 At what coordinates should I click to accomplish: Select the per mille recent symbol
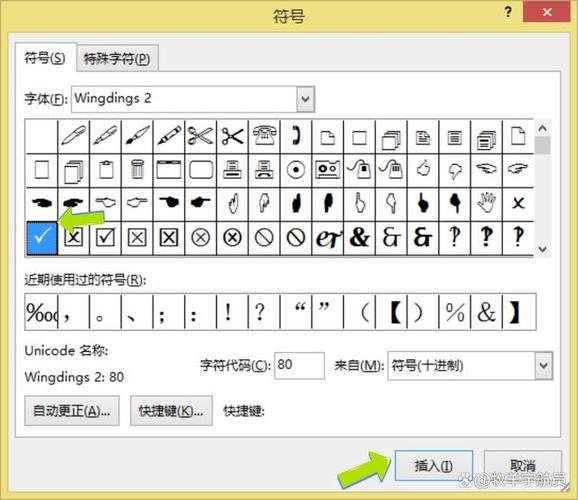point(42,312)
